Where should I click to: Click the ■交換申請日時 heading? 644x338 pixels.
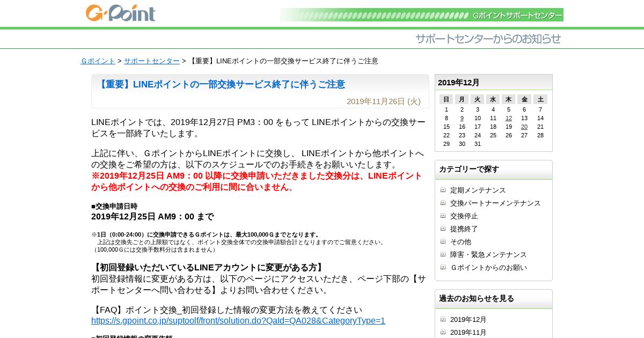coord(114,206)
